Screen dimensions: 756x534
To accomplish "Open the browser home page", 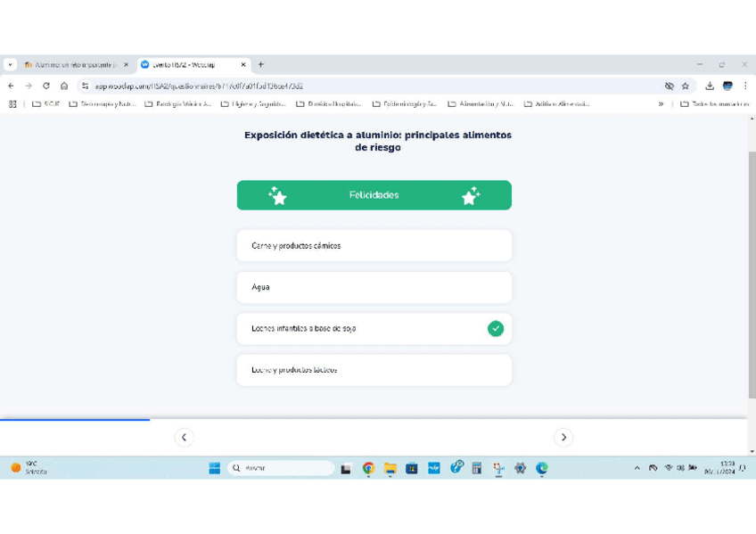I will (x=64, y=86).
